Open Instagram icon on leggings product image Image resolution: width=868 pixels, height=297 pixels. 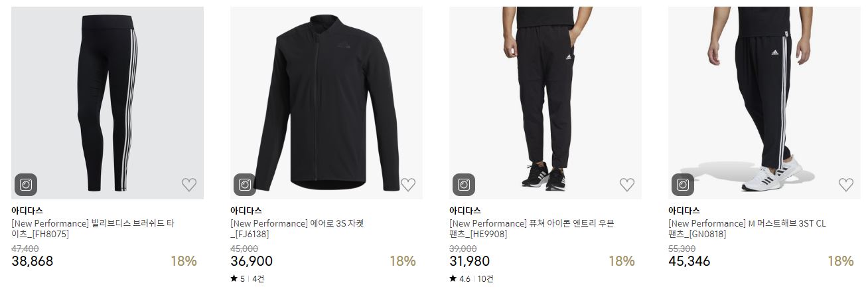click(26, 185)
